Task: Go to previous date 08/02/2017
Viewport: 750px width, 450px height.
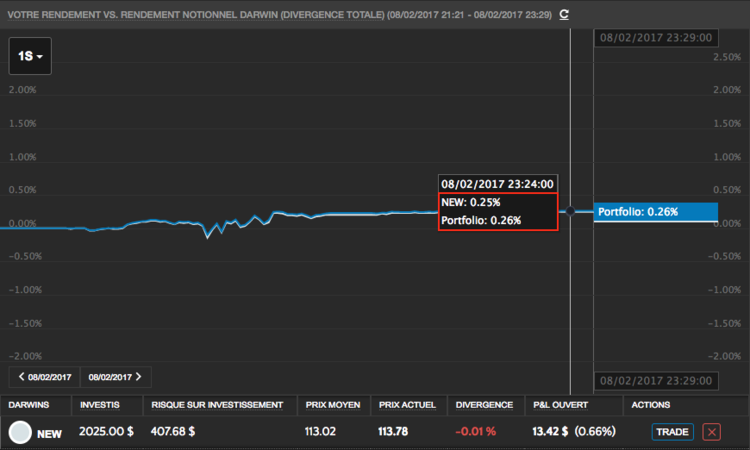Action: (x=44, y=377)
